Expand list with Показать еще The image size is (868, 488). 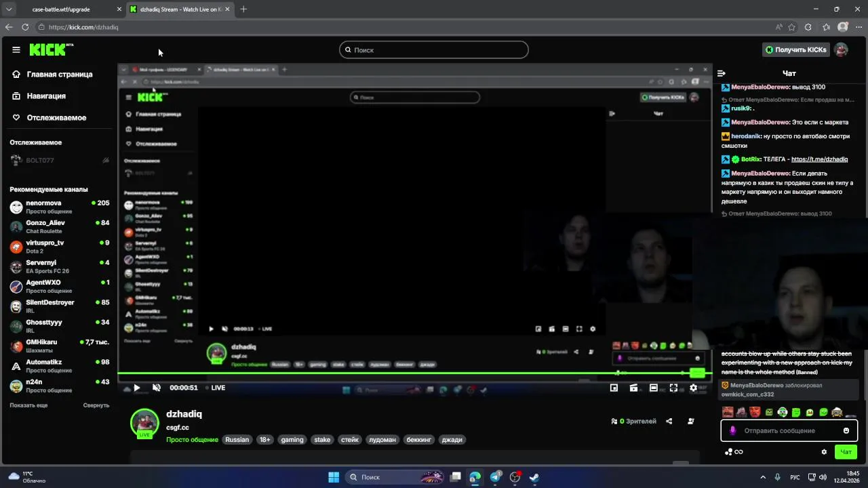click(28, 405)
